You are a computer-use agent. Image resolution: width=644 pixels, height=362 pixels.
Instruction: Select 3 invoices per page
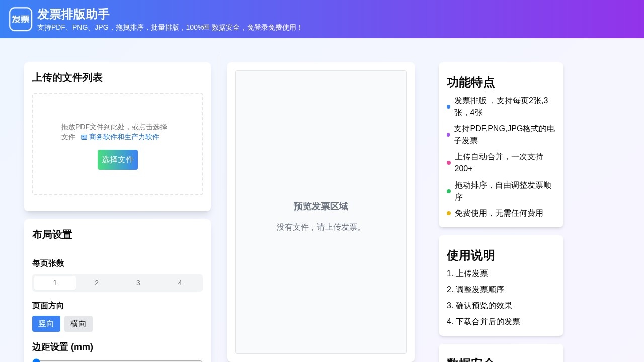click(x=138, y=283)
